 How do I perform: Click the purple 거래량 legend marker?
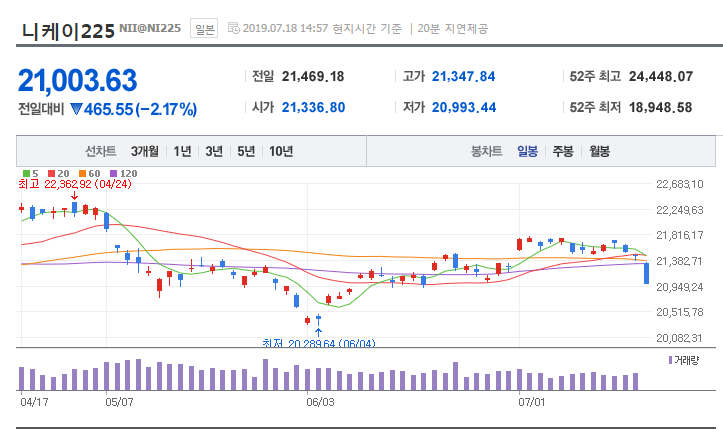point(670,360)
